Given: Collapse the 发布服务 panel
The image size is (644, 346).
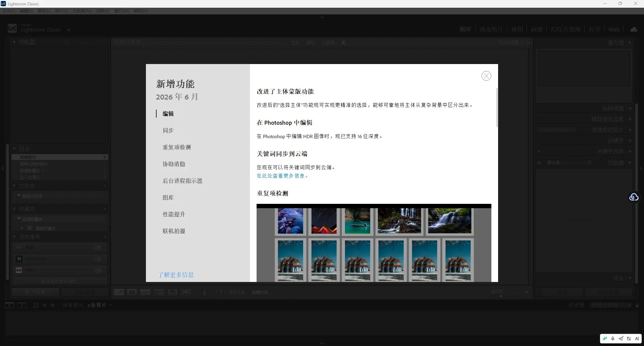Looking at the screenshot, I should click(14, 237).
